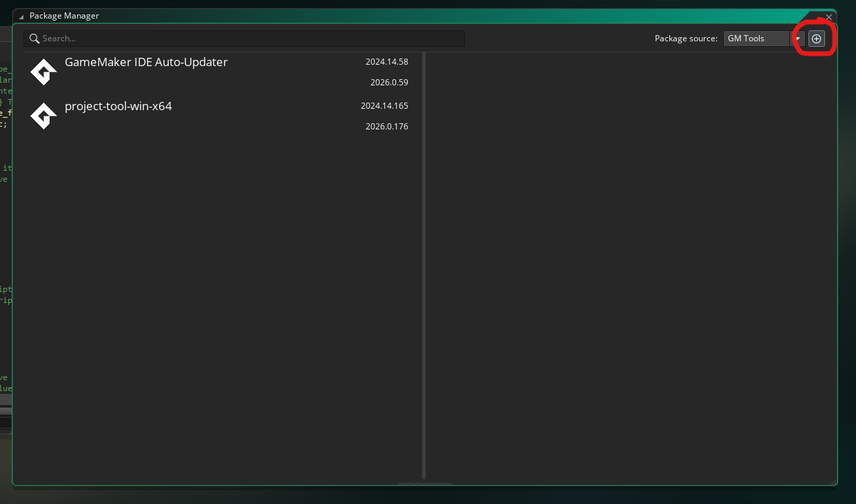The image size is (856, 504).
Task: Select GameMaker IDE Auto-Updater package
Action: [x=222, y=72]
